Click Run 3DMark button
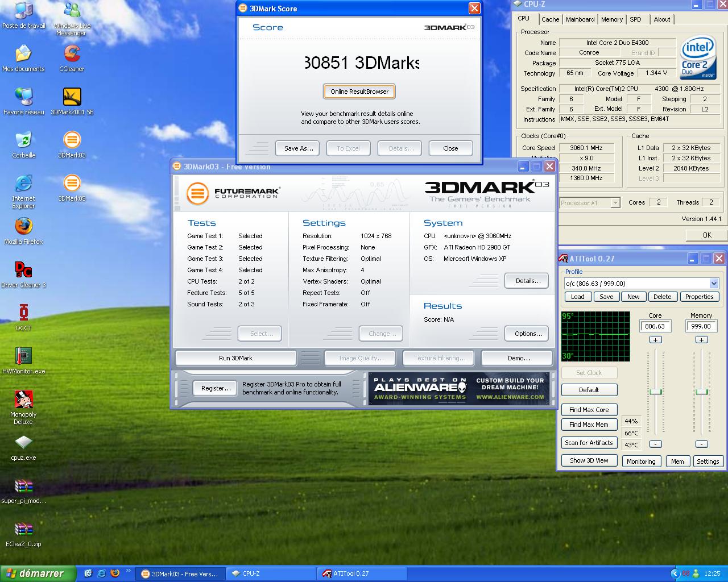This screenshot has height=582, width=728. (235, 358)
